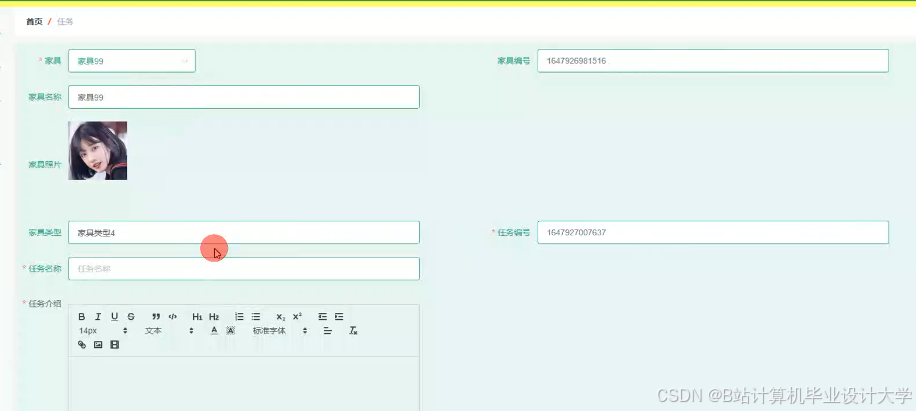Toggle underline formatting in the editor

point(114,316)
